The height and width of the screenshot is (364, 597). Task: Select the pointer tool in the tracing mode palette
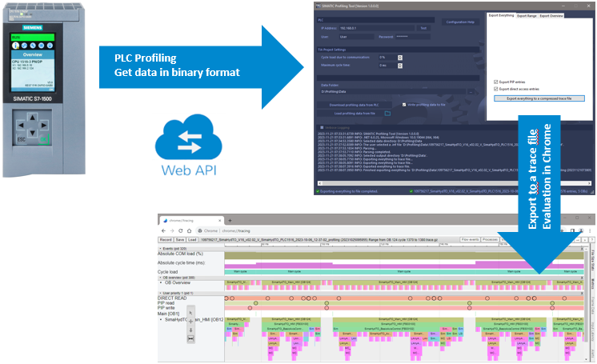190,314
